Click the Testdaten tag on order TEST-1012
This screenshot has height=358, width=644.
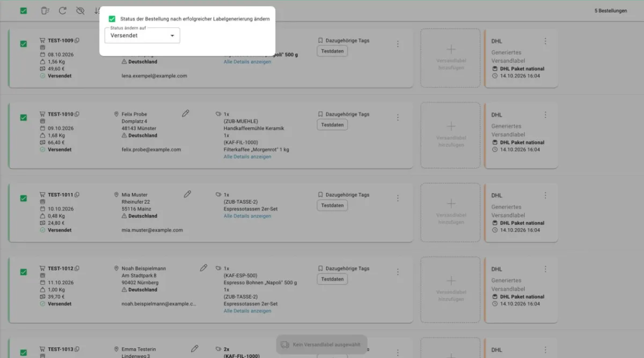click(332, 279)
